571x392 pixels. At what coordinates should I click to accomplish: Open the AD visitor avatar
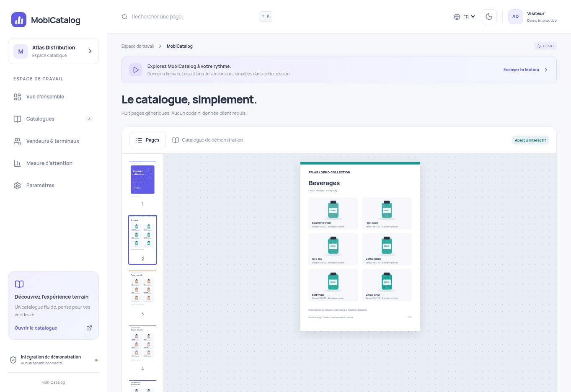coord(515,17)
